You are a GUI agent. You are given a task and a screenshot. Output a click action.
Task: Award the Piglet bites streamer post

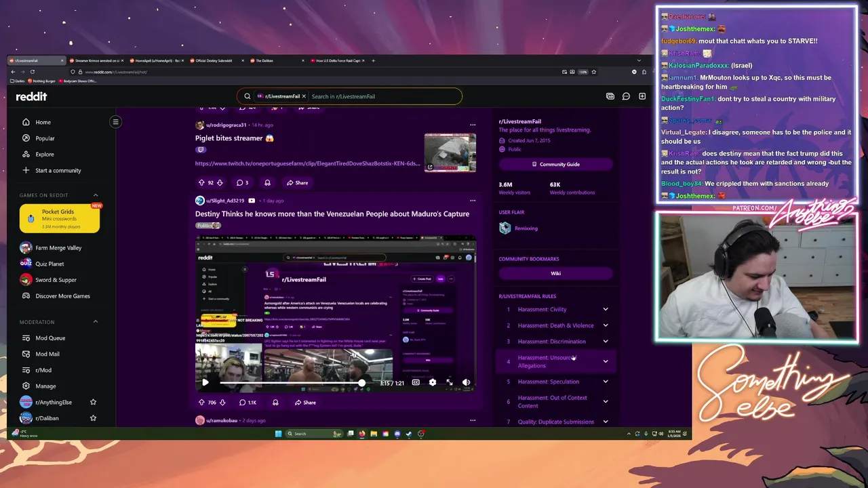[x=267, y=182]
